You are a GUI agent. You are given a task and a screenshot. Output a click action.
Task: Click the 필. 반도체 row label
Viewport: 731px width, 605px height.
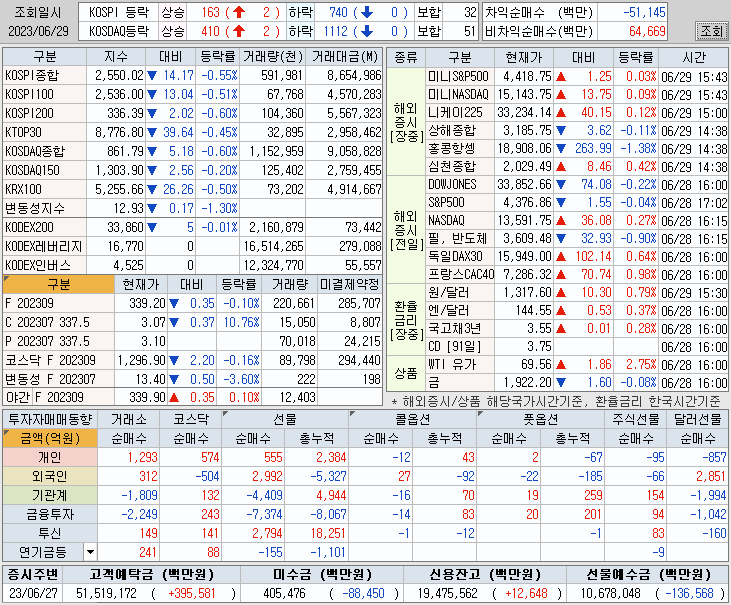pos(460,239)
